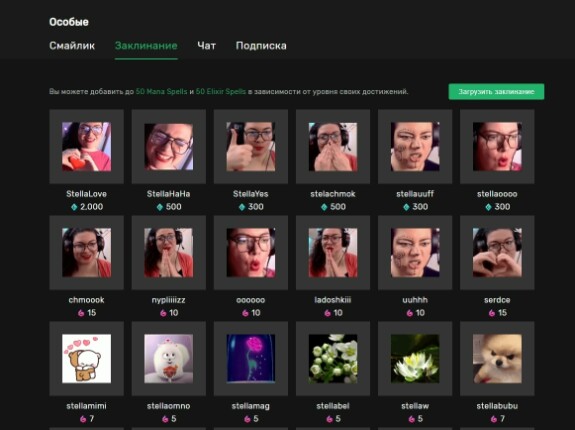Screen dimensions: 575x430
Task: Open the stellamag neon rose spell
Action: tap(251, 359)
